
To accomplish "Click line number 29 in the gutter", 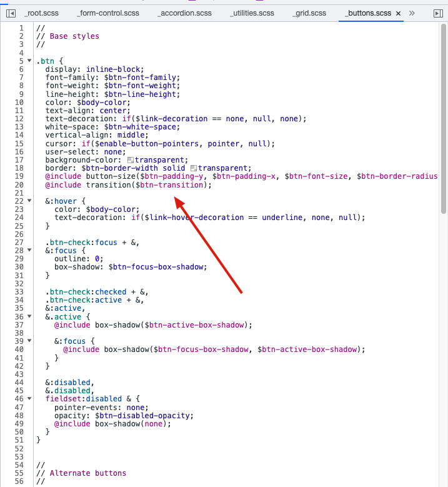I will tap(19, 259).
